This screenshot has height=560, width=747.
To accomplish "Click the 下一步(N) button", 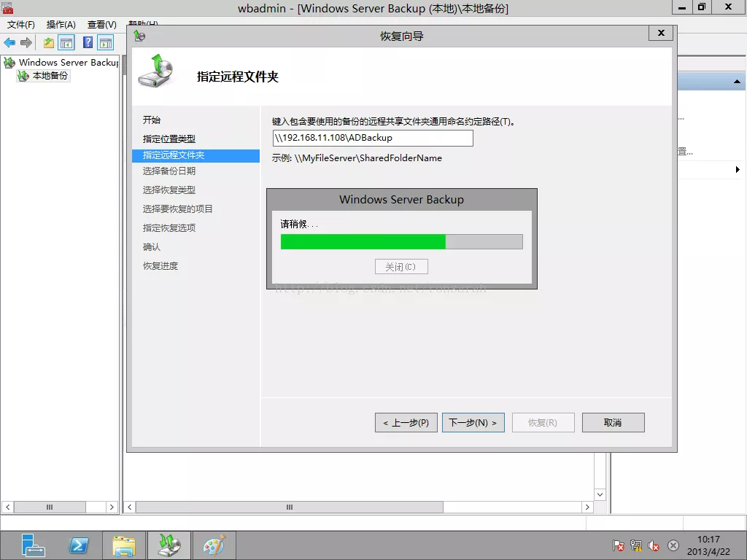I will coord(473,423).
